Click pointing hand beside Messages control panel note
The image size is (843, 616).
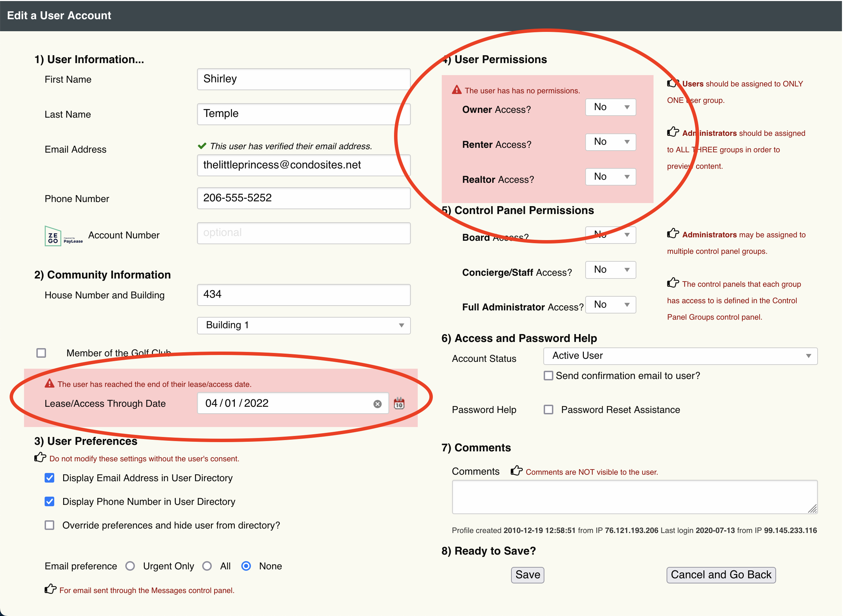[x=50, y=590]
